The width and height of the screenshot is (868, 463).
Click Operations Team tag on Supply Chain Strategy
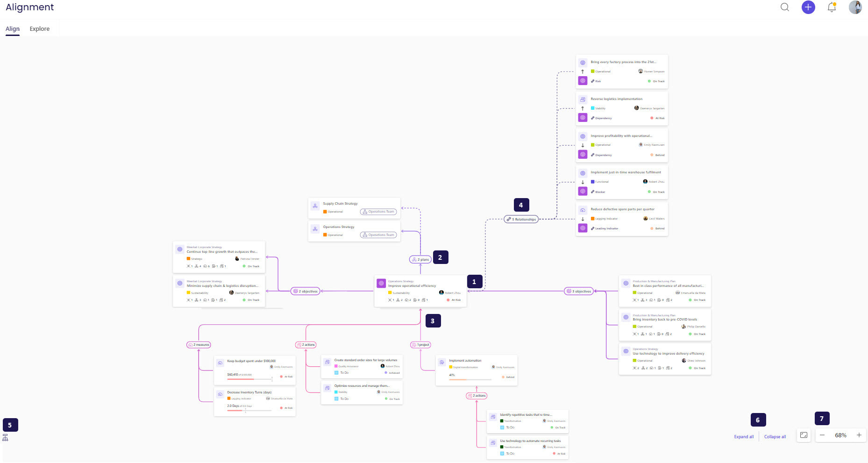pos(378,212)
